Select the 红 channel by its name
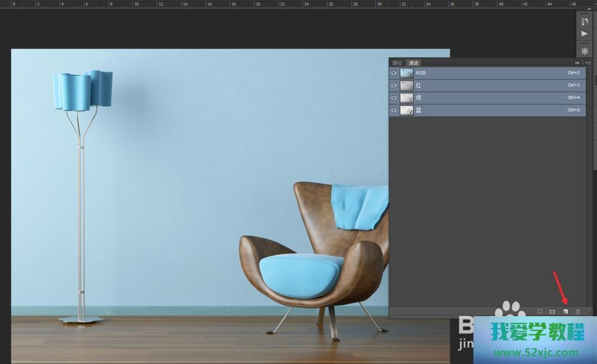This screenshot has height=364, width=597. (x=419, y=85)
